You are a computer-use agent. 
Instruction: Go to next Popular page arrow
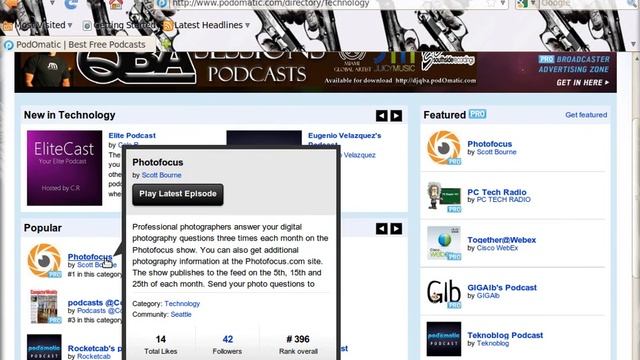[x=396, y=229]
